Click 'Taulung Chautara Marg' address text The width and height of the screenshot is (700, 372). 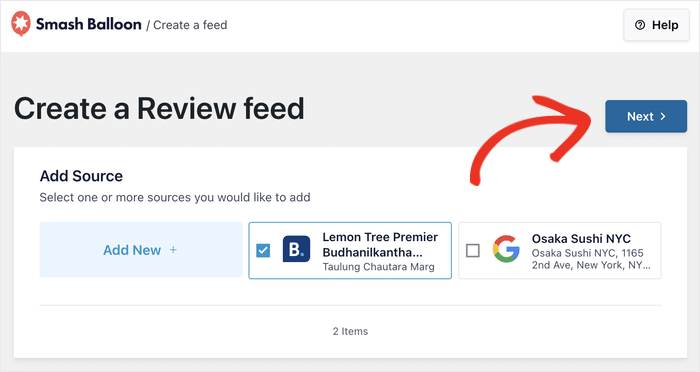point(378,267)
